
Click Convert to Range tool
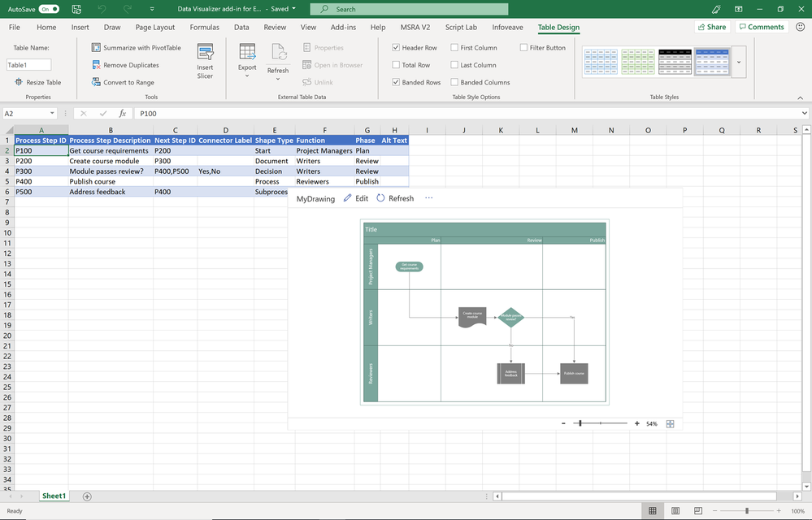[x=123, y=82]
